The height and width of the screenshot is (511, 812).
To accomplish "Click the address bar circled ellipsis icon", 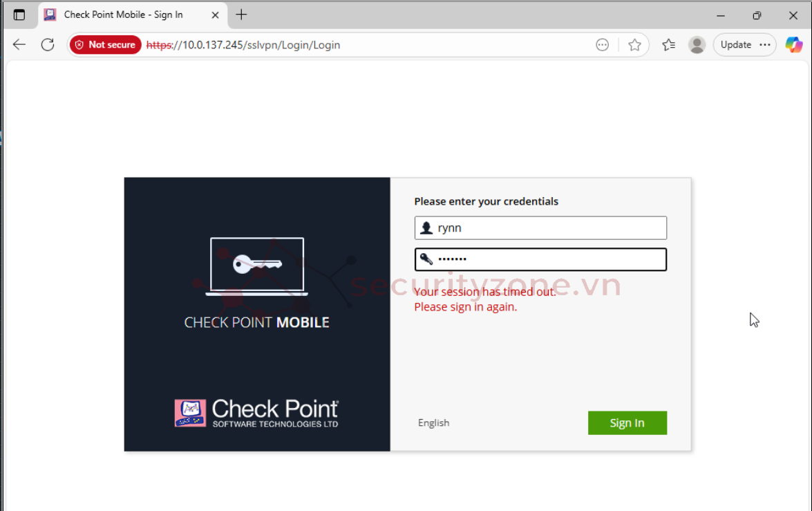I will pos(603,45).
